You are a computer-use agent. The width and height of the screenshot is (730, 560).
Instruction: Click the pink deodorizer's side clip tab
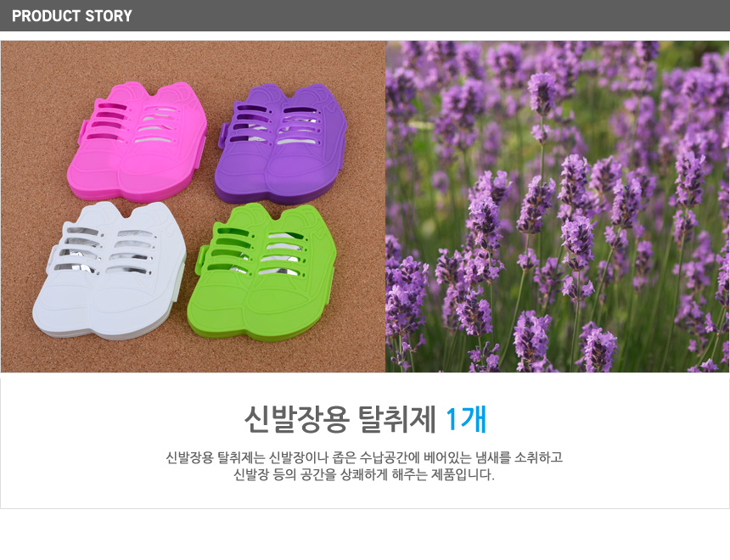tap(82, 132)
